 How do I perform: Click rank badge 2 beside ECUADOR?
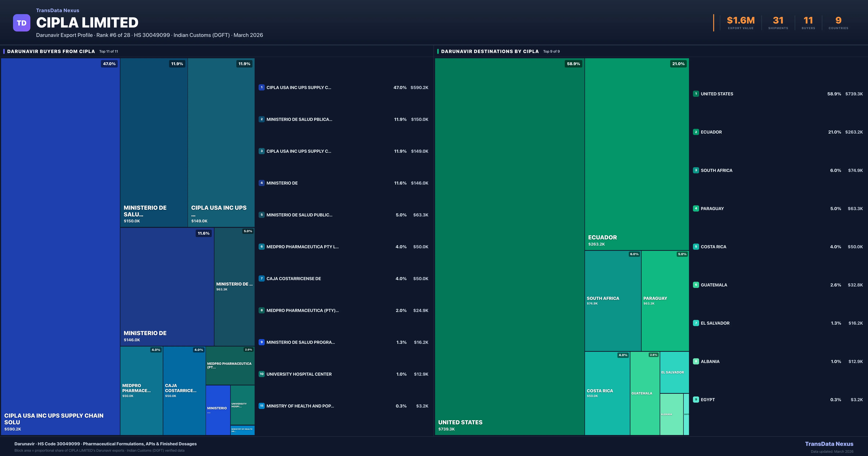click(x=696, y=132)
